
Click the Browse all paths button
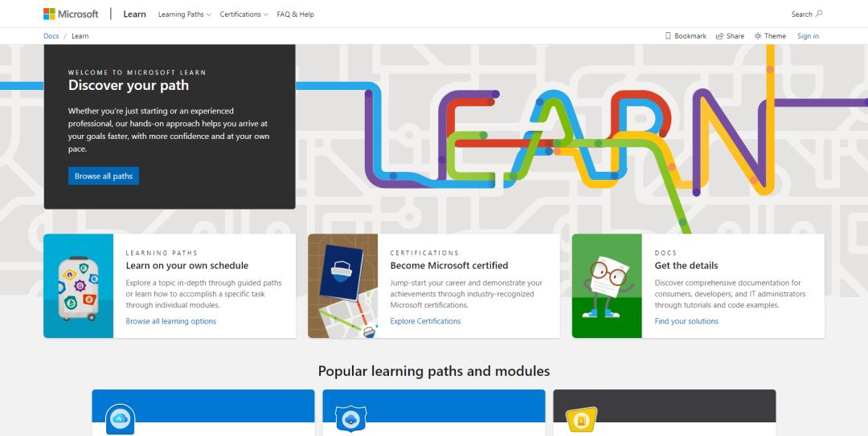pyautogui.click(x=104, y=176)
